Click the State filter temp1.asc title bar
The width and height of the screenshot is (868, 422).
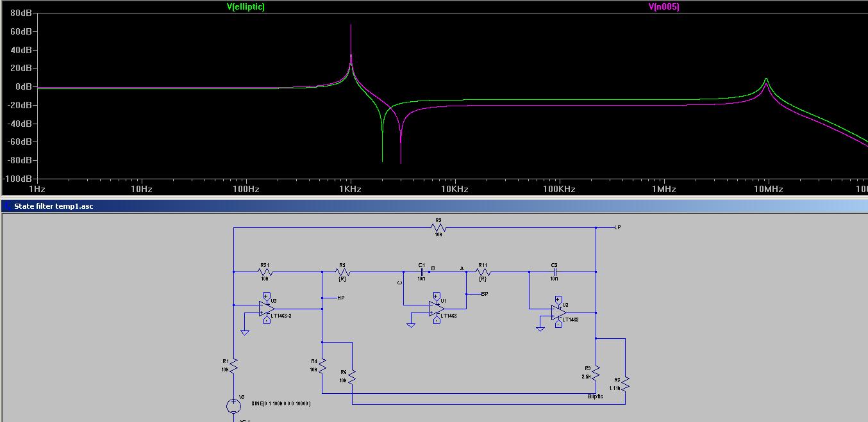pyautogui.click(x=434, y=206)
